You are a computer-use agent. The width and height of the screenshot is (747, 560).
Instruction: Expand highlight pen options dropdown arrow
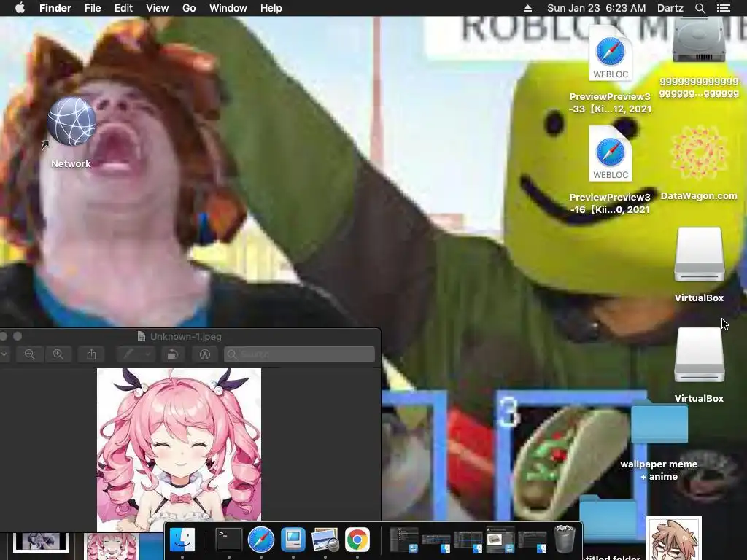(x=147, y=354)
